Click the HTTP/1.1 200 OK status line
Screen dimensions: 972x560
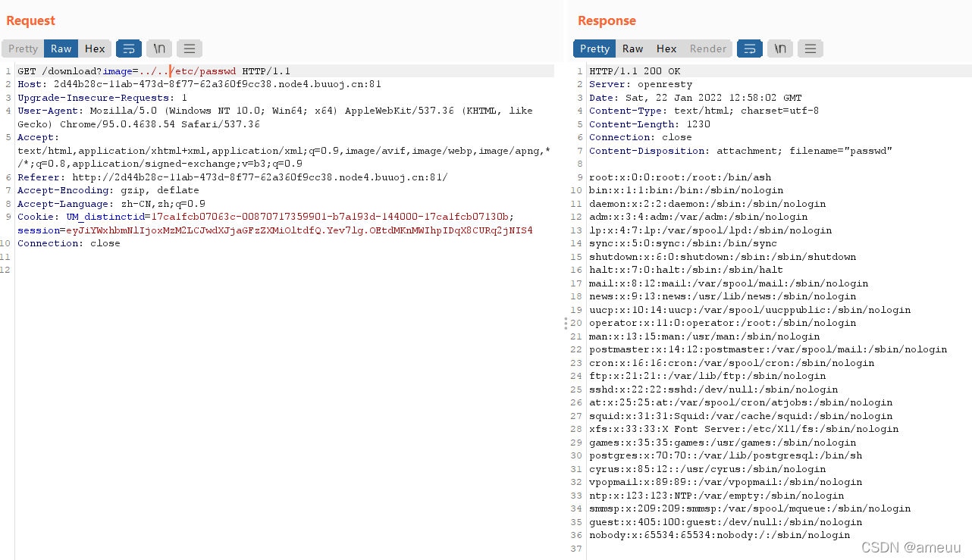[x=635, y=71]
